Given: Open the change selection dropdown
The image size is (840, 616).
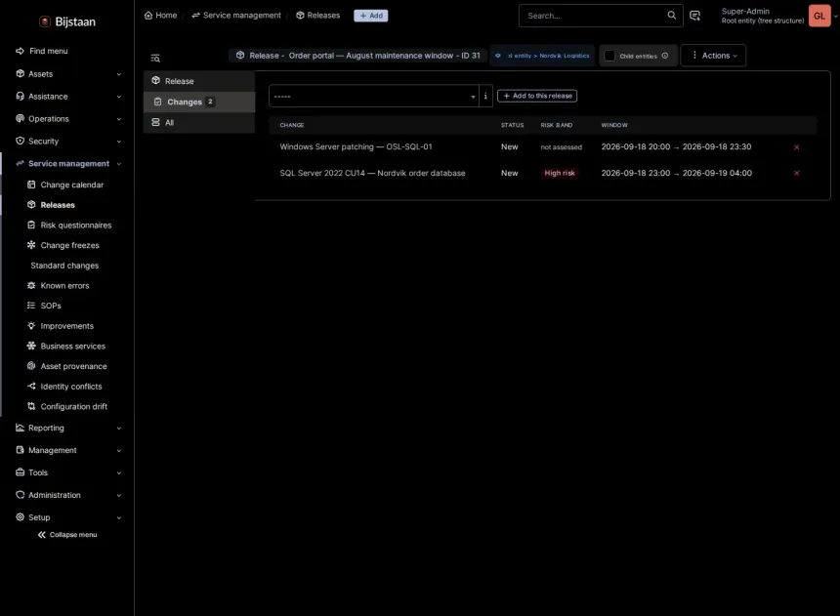Looking at the screenshot, I should tap(374, 96).
